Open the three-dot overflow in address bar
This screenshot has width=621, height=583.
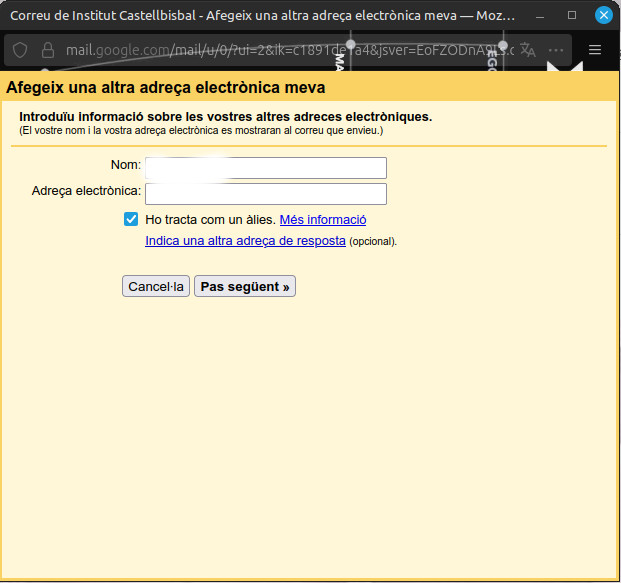(556, 50)
